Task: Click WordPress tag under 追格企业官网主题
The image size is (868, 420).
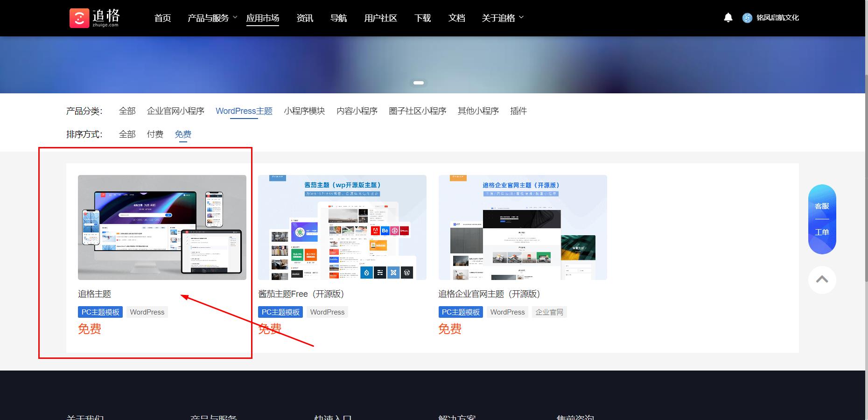Action: pyautogui.click(x=507, y=312)
